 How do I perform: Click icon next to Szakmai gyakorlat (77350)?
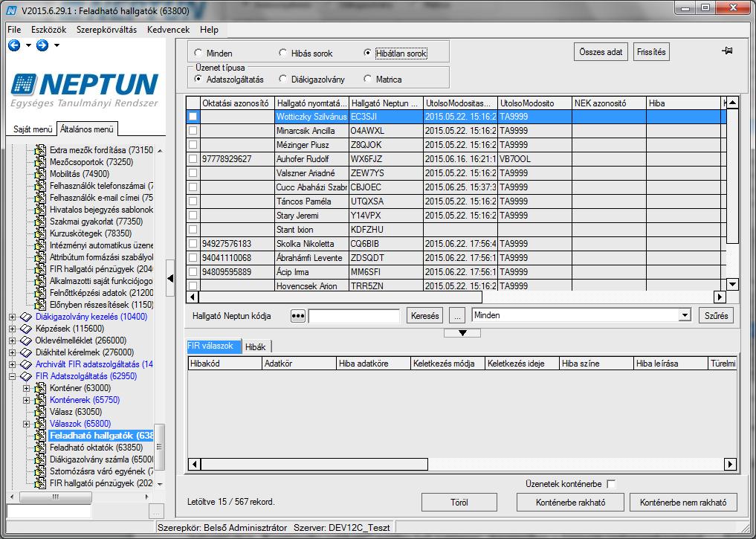point(40,222)
